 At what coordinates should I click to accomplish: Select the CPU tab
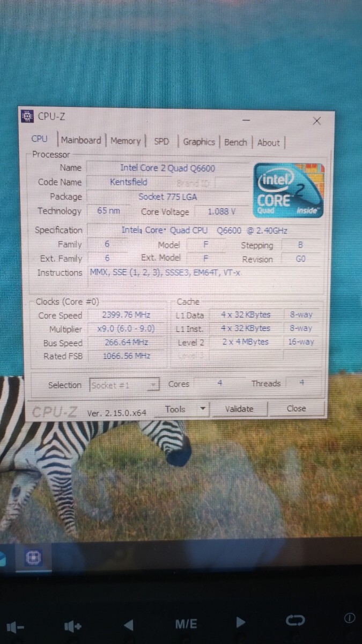40,139
